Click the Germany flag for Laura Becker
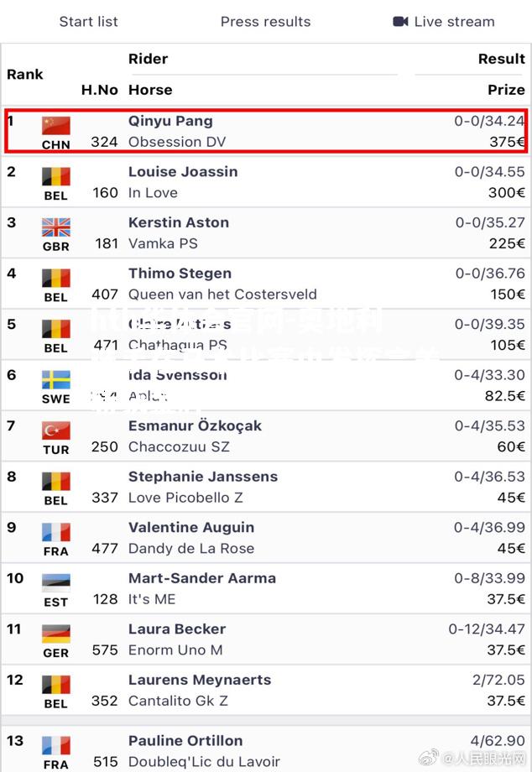The width and height of the screenshot is (532, 772). pyautogui.click(x=56, y=634)
